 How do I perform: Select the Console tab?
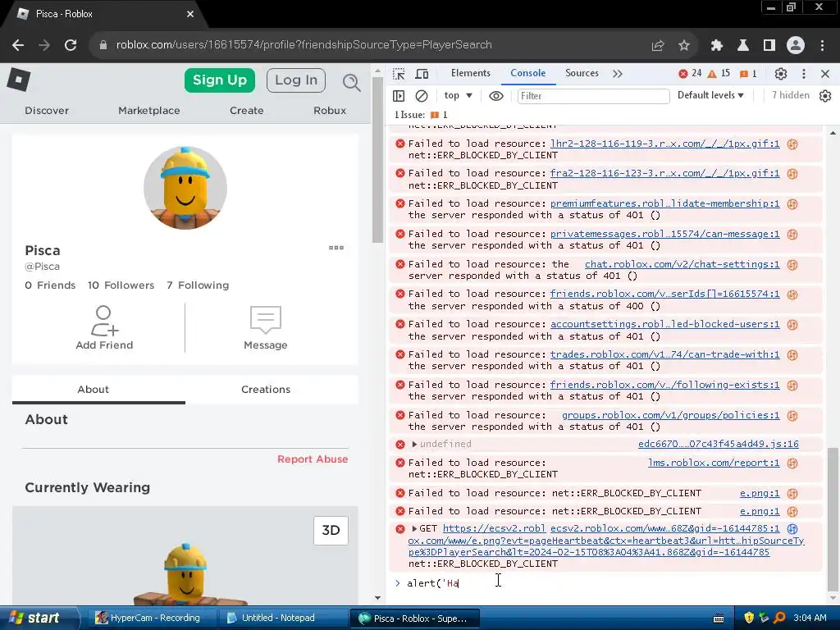pos(527,73)
